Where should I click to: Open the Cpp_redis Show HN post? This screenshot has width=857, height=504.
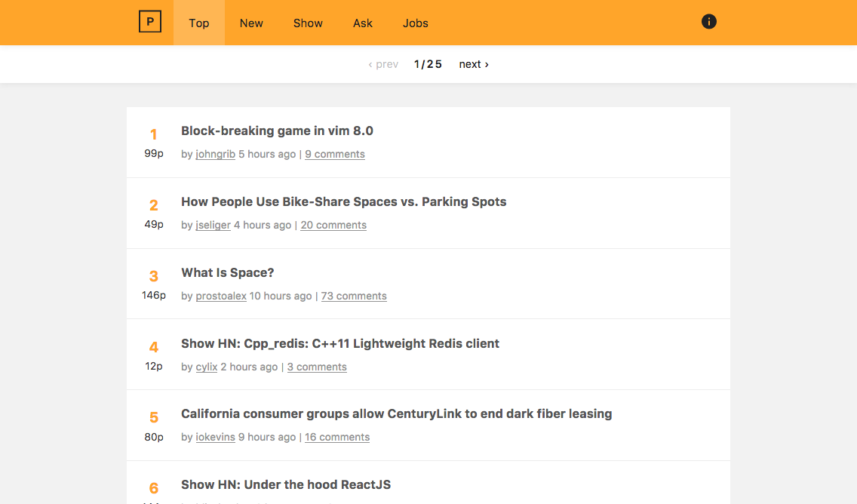coord(339,343)
